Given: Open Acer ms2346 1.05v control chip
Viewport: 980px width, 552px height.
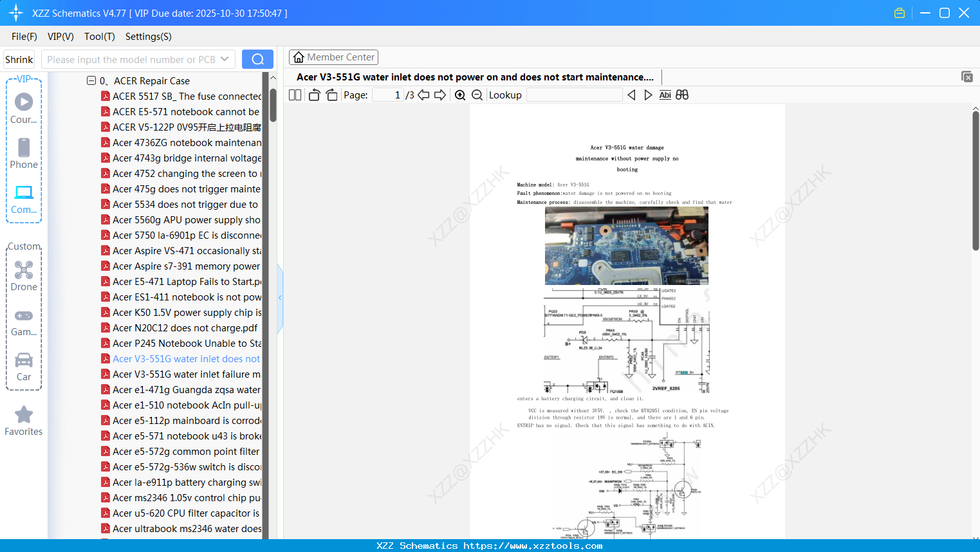Looking at the screenshot, I should click(187, 498).
